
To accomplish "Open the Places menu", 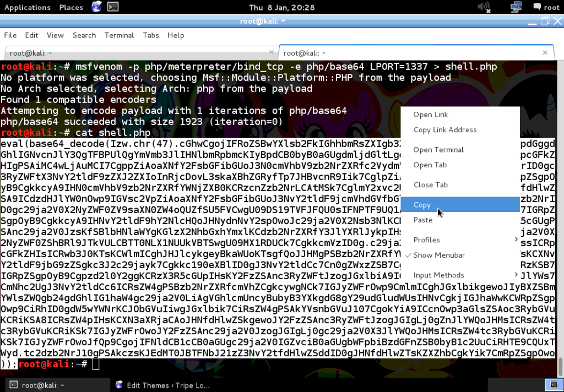I will (x=71, y=7).
